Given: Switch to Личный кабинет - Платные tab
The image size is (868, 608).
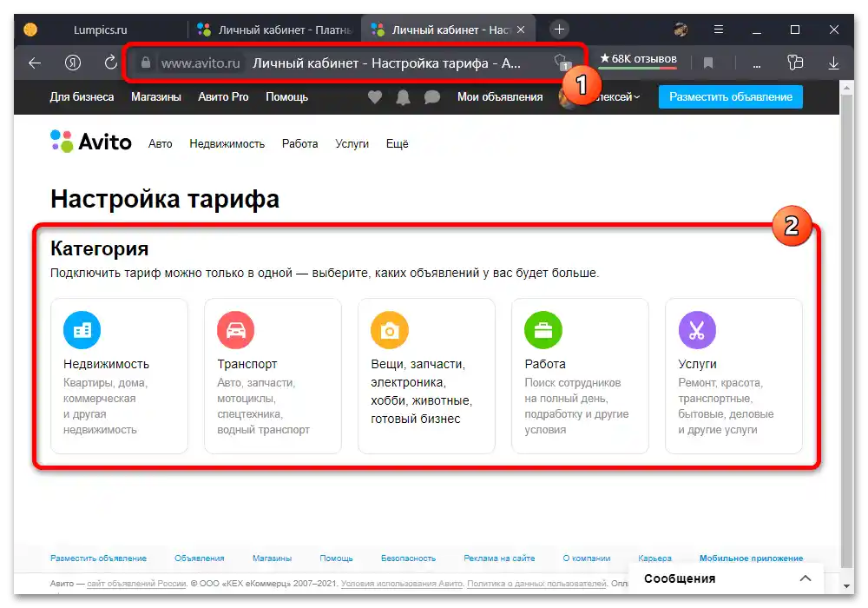Looking at the screenshot, I should coord(275,30).
